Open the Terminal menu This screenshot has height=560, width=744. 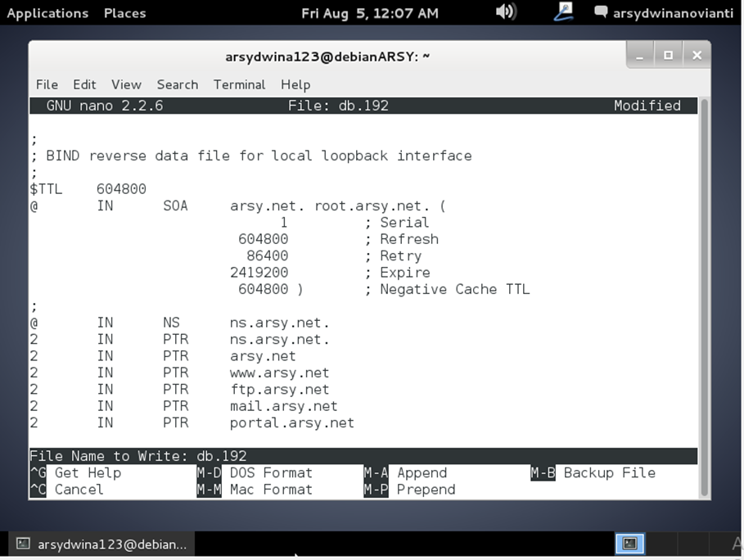(239, 84)
